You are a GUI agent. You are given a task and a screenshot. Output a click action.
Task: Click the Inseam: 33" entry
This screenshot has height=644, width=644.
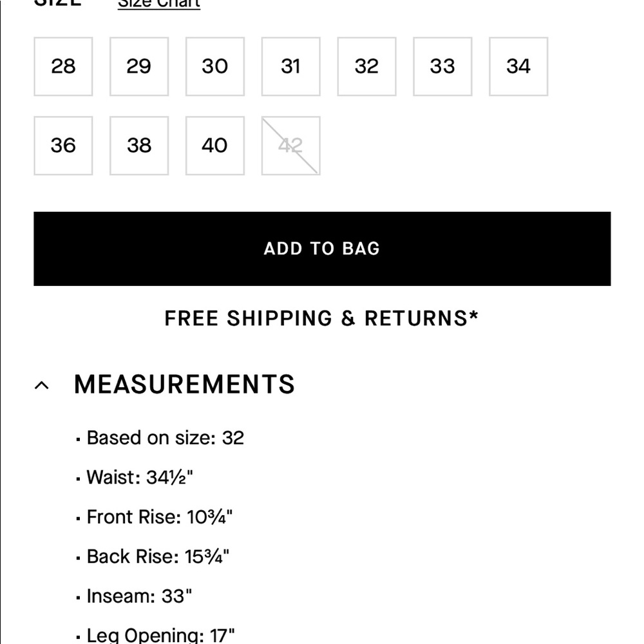pos(134,596)
